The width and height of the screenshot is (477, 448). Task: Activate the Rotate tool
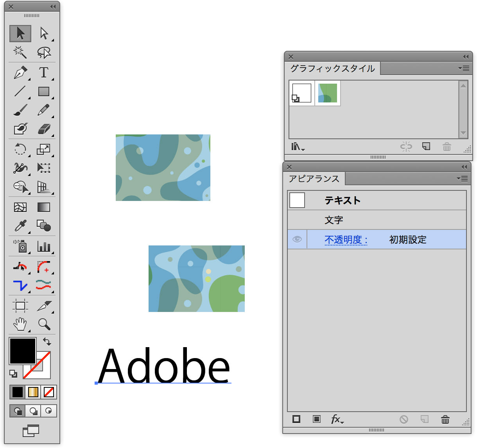coord(20,149)
